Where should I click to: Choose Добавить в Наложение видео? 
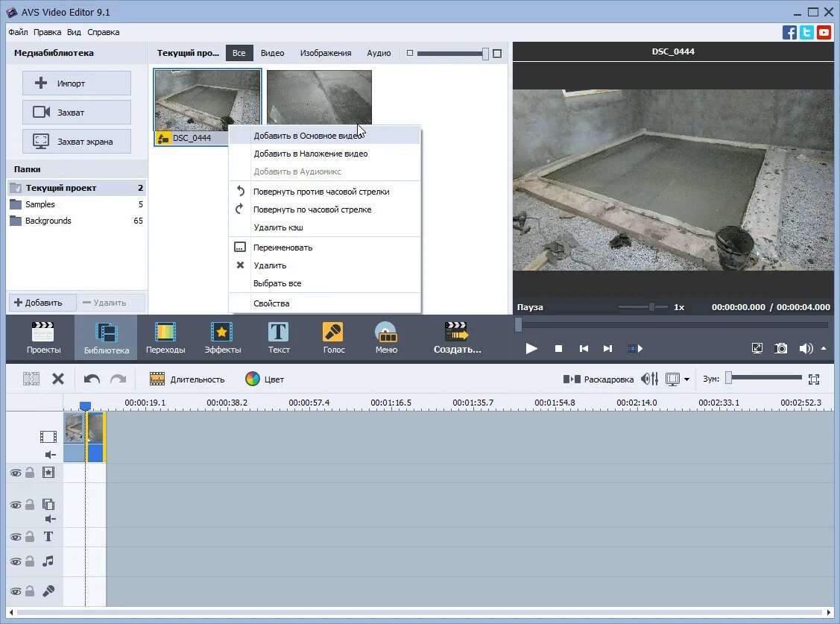click(x=325, y=154)
